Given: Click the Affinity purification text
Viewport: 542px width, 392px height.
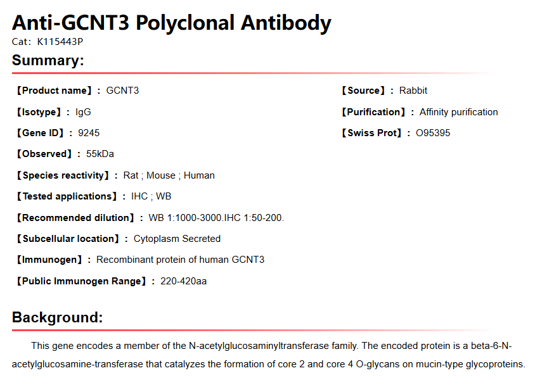Looking at the screenshot, I should click(x=458, y=112).
